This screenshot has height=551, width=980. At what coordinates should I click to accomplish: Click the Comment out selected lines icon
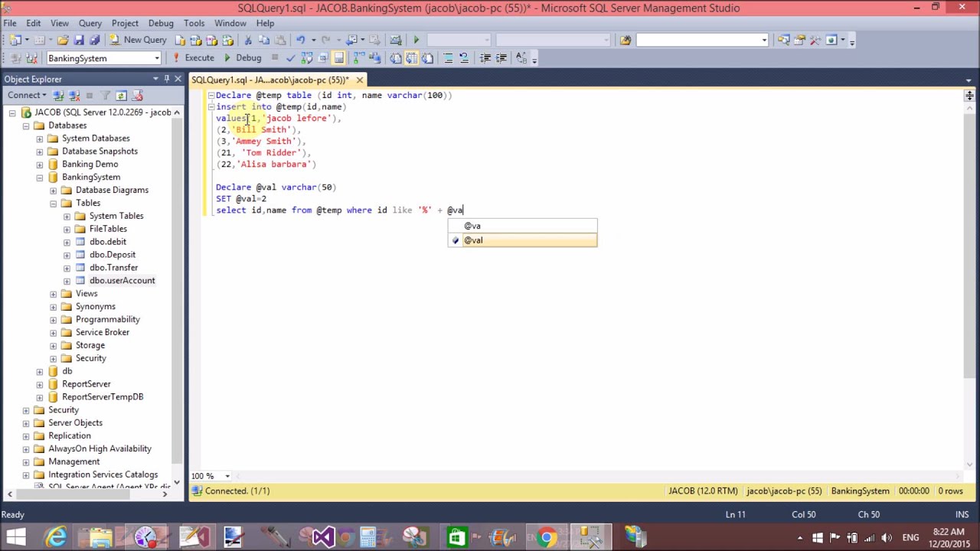click(448, 58)
